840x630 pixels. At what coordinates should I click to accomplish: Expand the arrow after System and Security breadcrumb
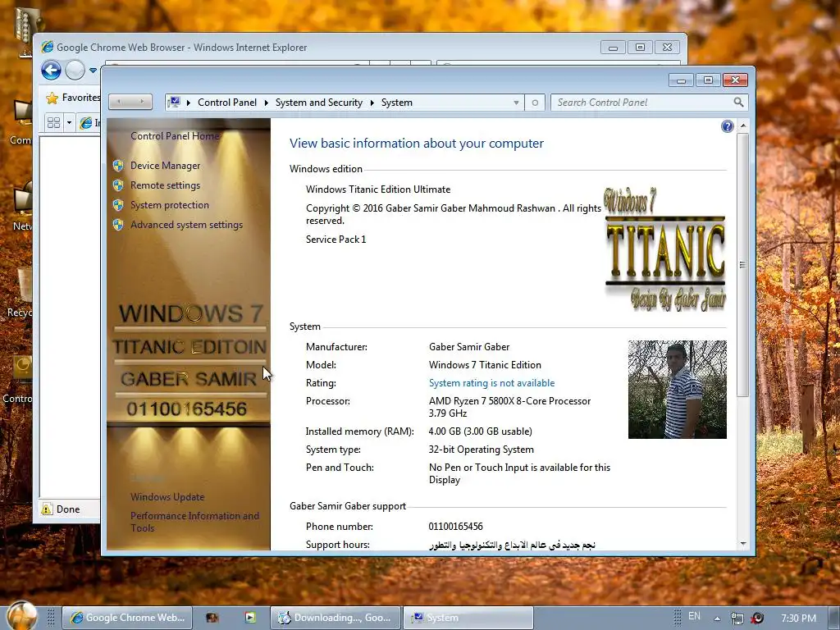(x=372, y=103)
